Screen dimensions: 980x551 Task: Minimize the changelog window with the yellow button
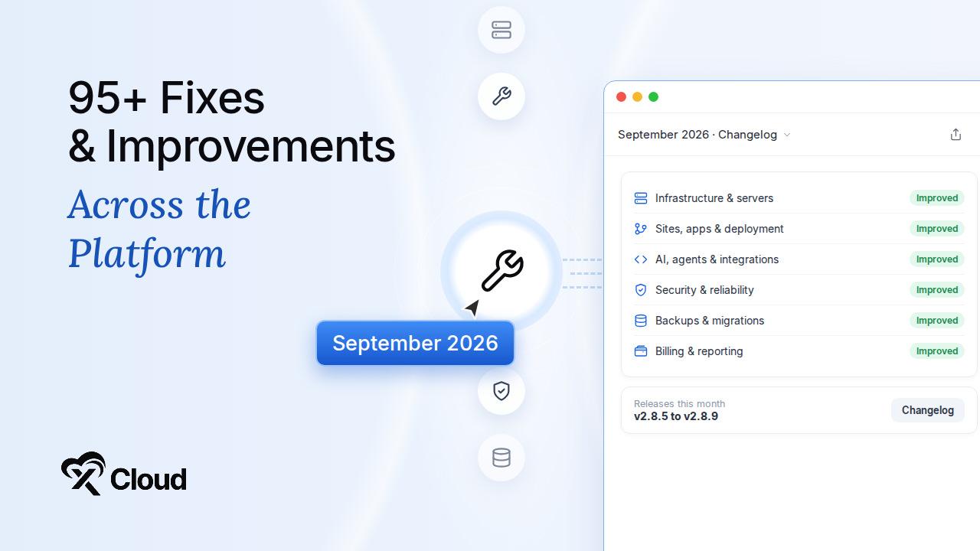coord(637,96)
